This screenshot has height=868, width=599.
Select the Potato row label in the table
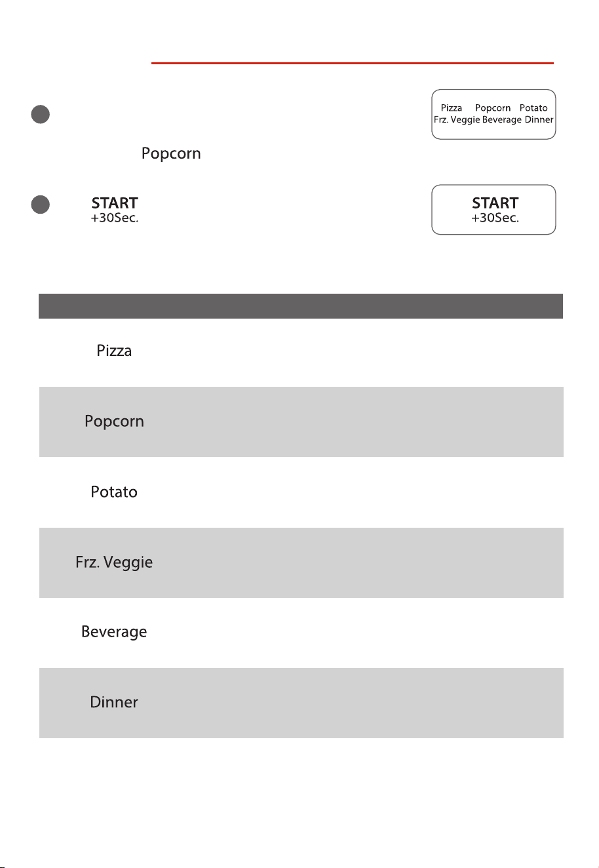point(114,492)
